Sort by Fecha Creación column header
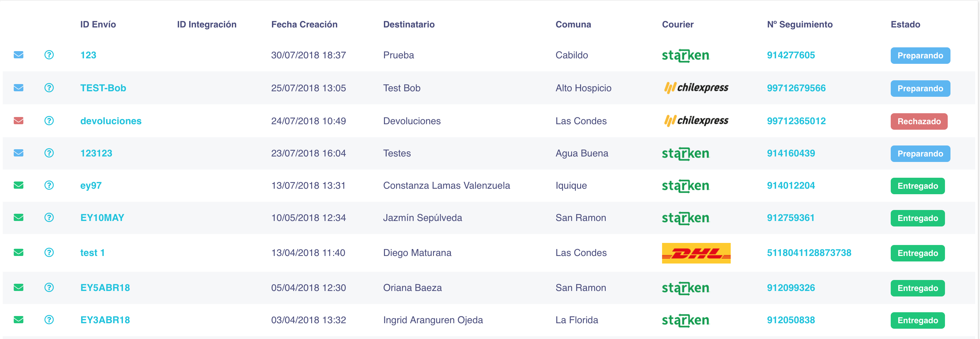Screen dimensions: 980x339 pyautogui.click(x=304, y=24)
